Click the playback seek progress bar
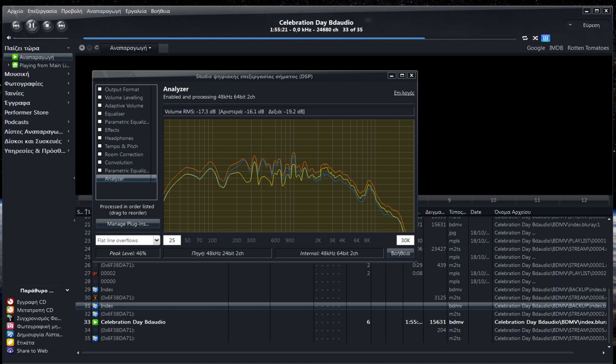616x364 pixels. [299, 38]
